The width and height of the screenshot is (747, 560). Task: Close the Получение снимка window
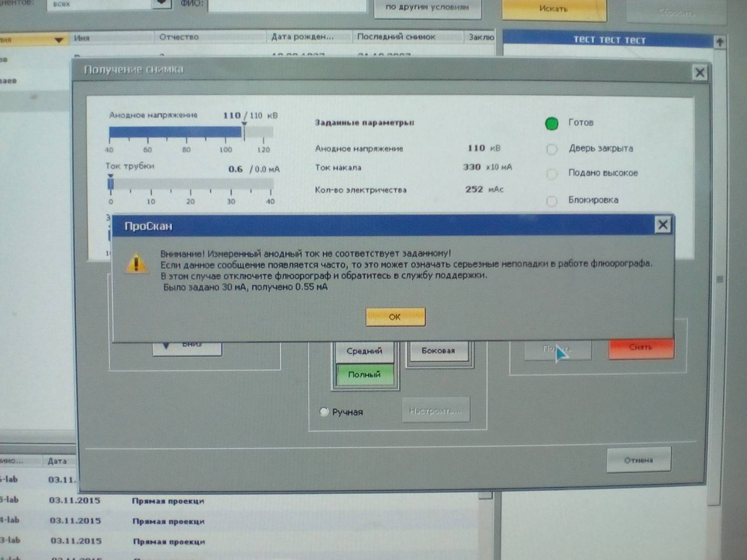coord(699,73)
